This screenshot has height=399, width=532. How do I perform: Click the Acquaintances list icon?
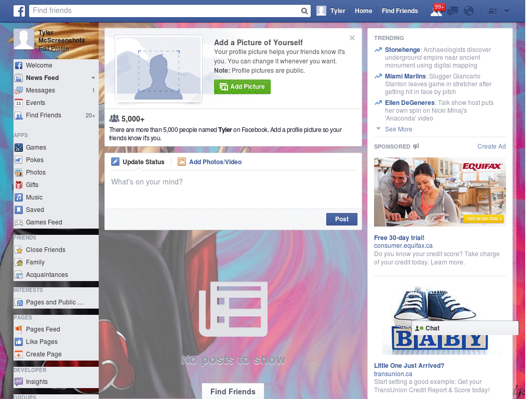(x=19, y=275)
